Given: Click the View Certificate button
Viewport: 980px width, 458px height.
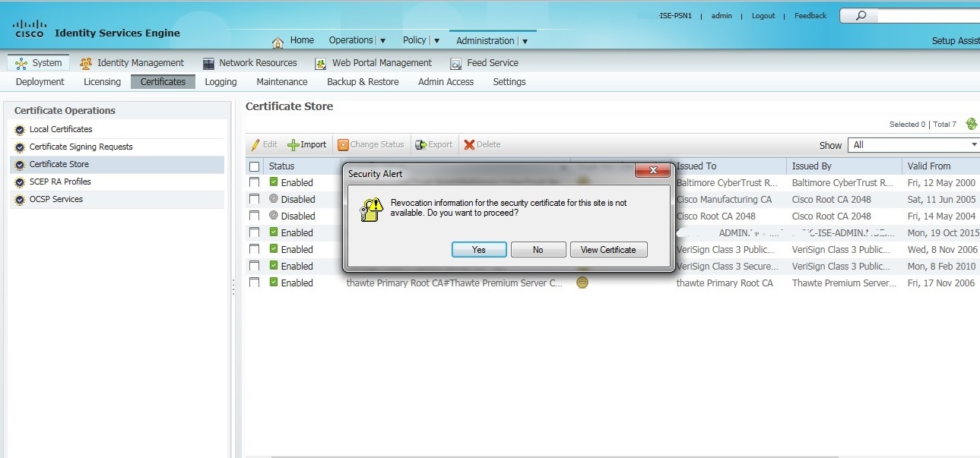Looking at the screenshot, I should coord(608,249).
